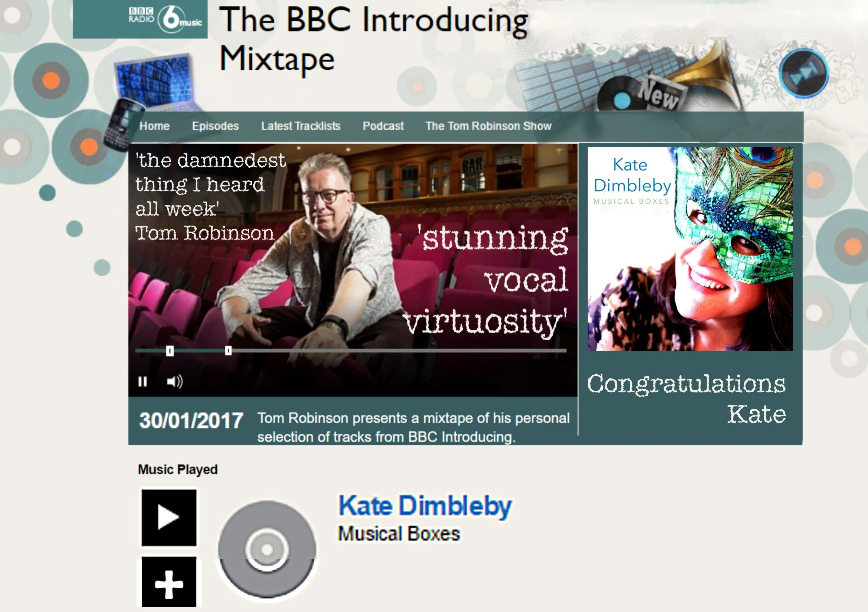The image size is (868, 612).
Task: Open the Kate Dimbleby artist link
Action: (425, 506)
